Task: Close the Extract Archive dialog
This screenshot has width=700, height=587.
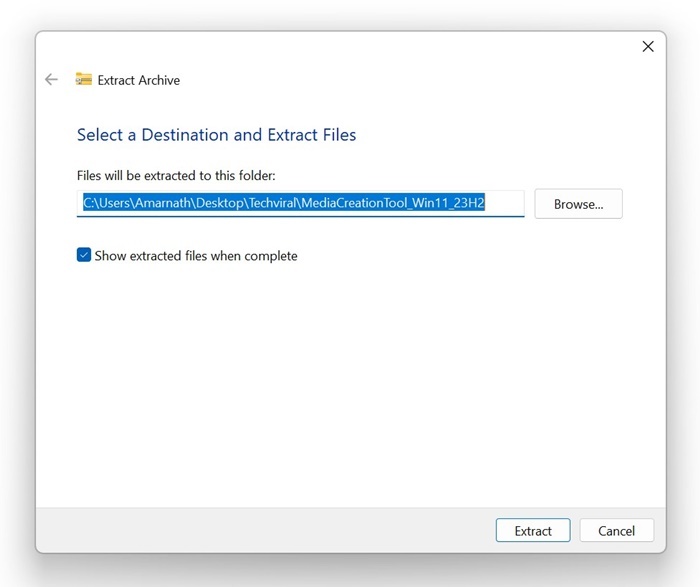Action: tap(648, 46)
